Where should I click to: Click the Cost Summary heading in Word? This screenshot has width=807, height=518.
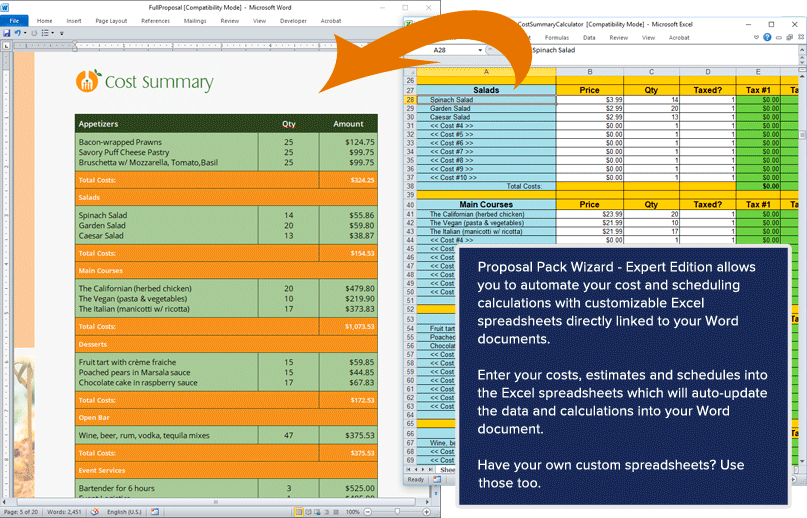[x=159, y=82]
